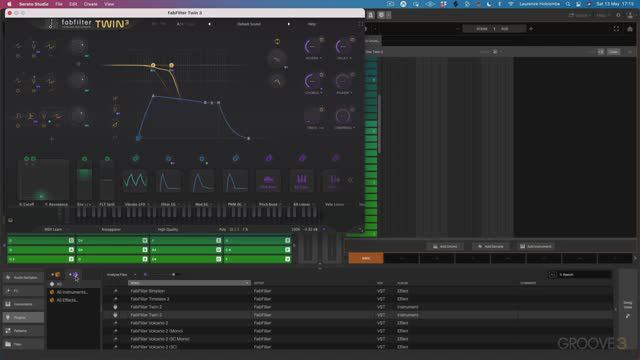The image size is (640, 360).
Task: Open the Plugins library tab
Action: 23,318
